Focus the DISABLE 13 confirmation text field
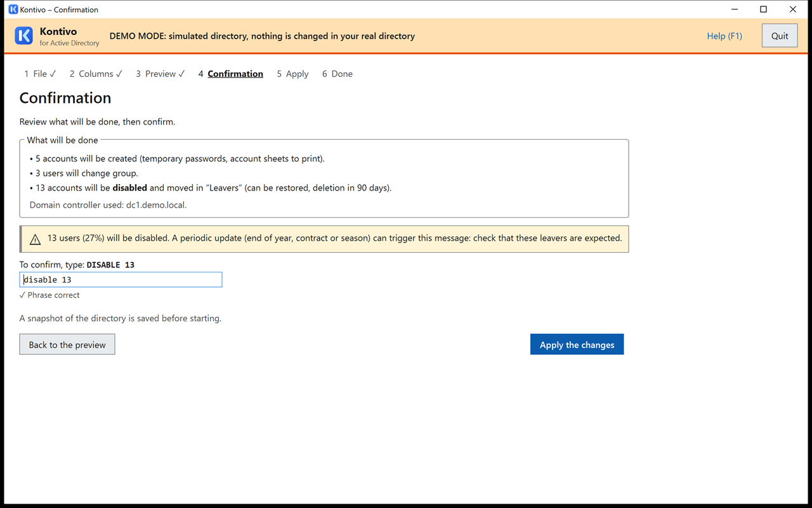812x508 pixels. tap(121, 279)
